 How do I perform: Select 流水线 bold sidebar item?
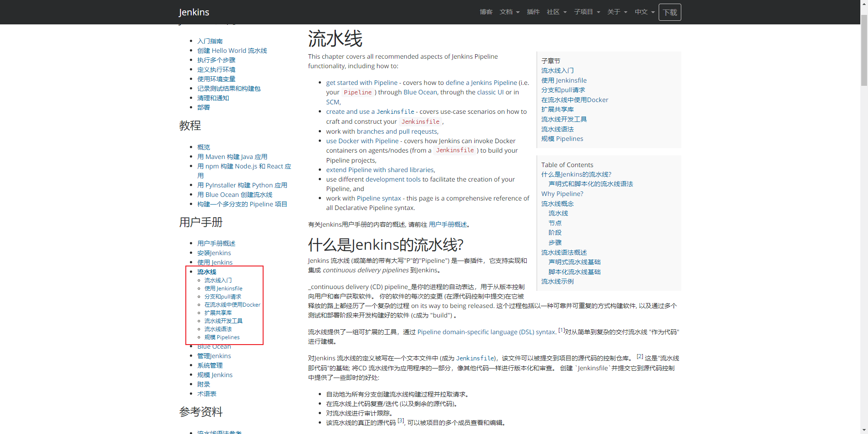[207, 272]
